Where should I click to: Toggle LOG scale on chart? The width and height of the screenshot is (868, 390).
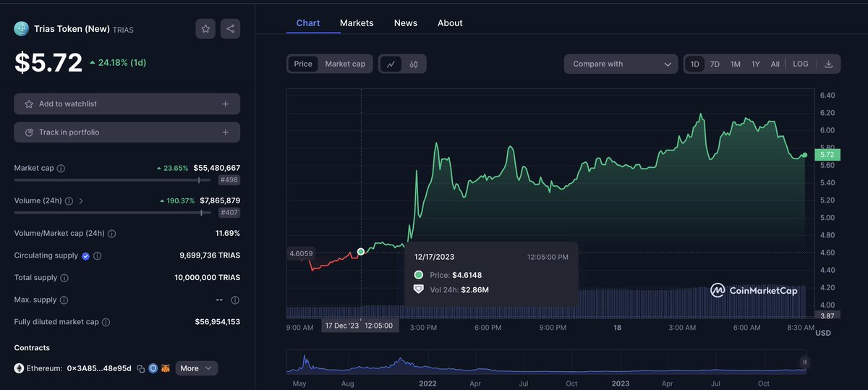tap(801, 64)
